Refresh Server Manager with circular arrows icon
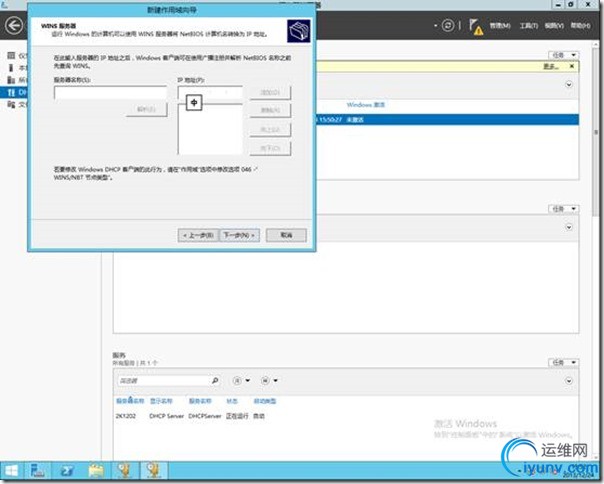This screenshot has width=604, height=484. 448,26
